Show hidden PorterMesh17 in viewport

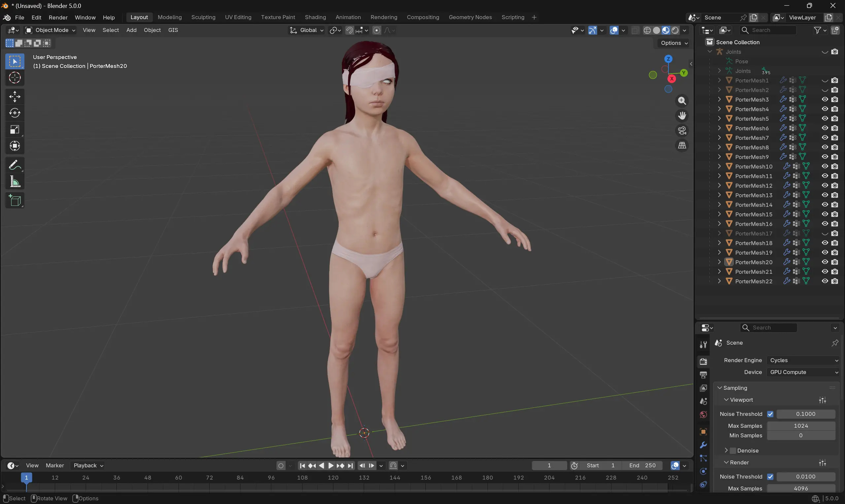tap(825, 234)
